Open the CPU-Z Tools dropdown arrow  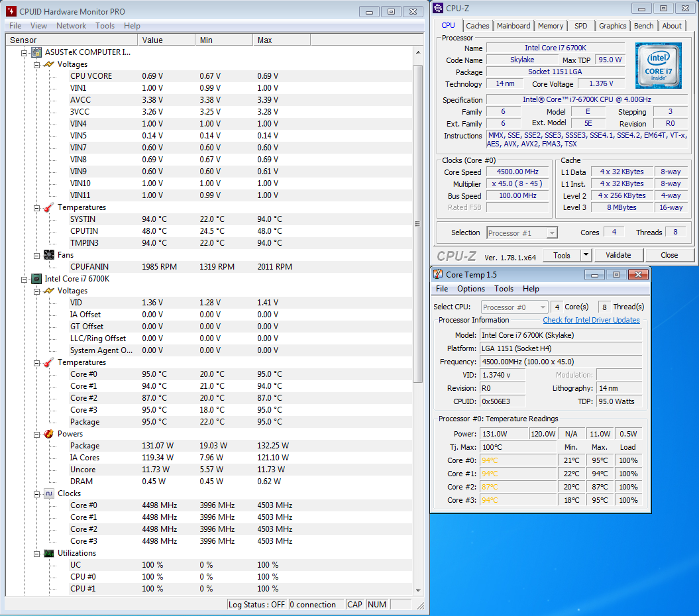pyautogui.click(x=586, y=255)
